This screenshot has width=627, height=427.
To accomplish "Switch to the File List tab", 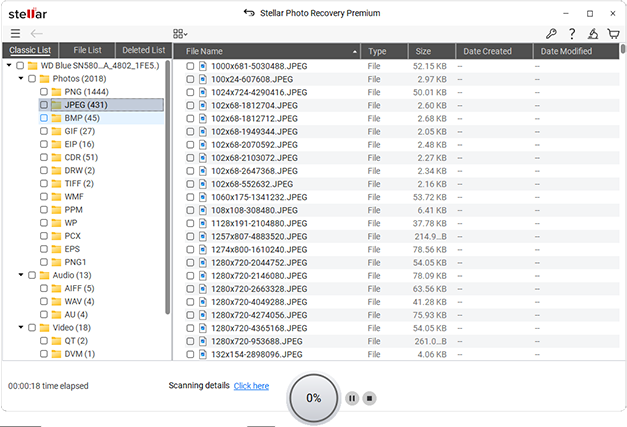I will click(x=87, y=50).
